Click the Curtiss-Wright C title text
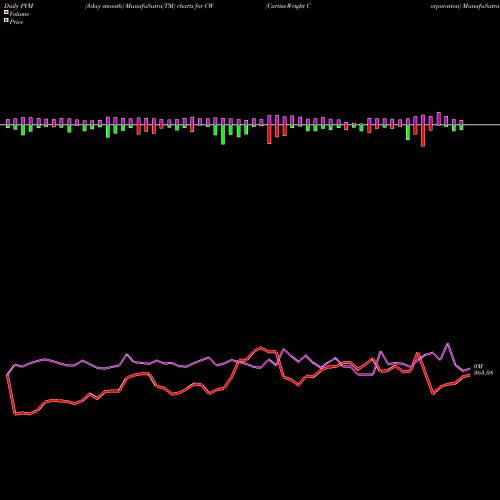Screen dimensions: 500x500 tap(288, 6)
